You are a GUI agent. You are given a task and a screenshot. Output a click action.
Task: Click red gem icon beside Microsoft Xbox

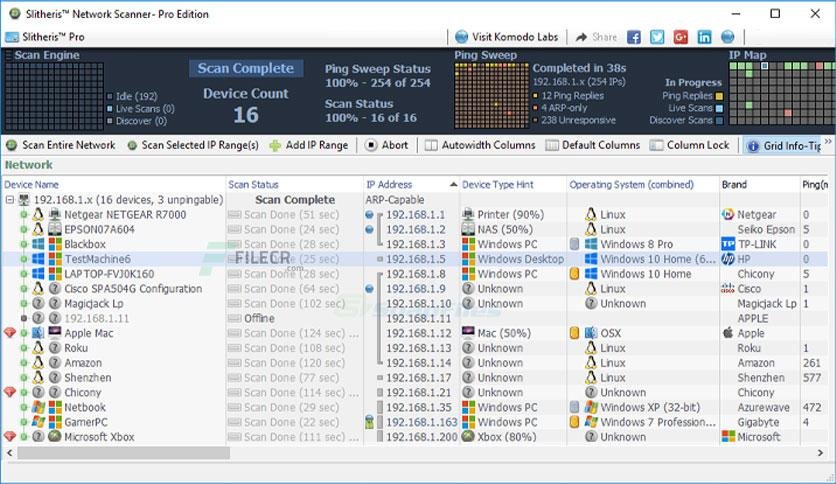point(10,437)
